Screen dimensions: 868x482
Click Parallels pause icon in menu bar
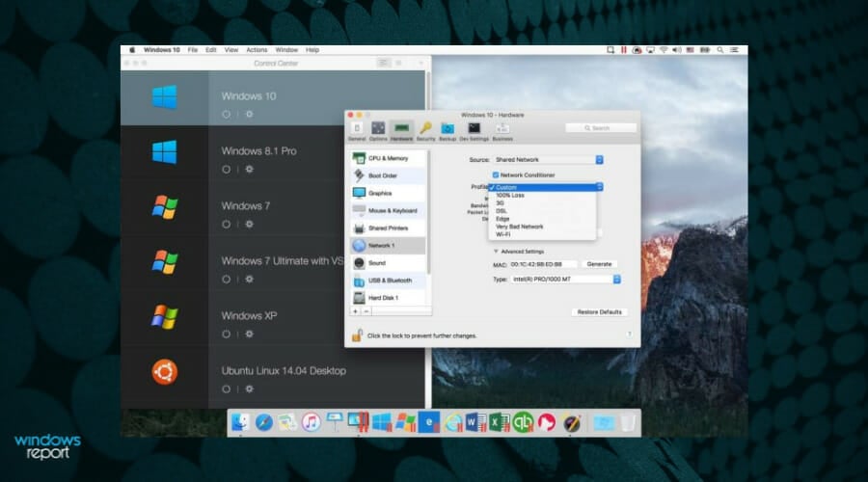click(623, 50)
